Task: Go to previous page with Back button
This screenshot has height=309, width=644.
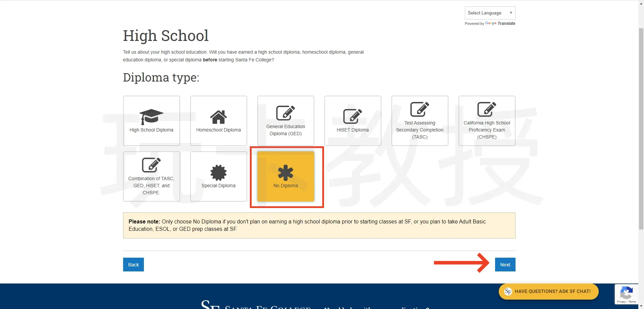Action: click(x=133, y=265)
